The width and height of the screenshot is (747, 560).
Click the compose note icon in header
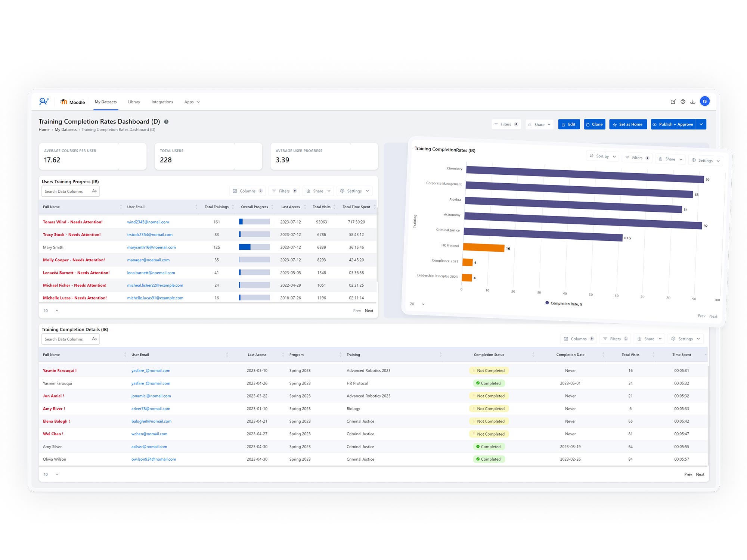click(673, 102)
